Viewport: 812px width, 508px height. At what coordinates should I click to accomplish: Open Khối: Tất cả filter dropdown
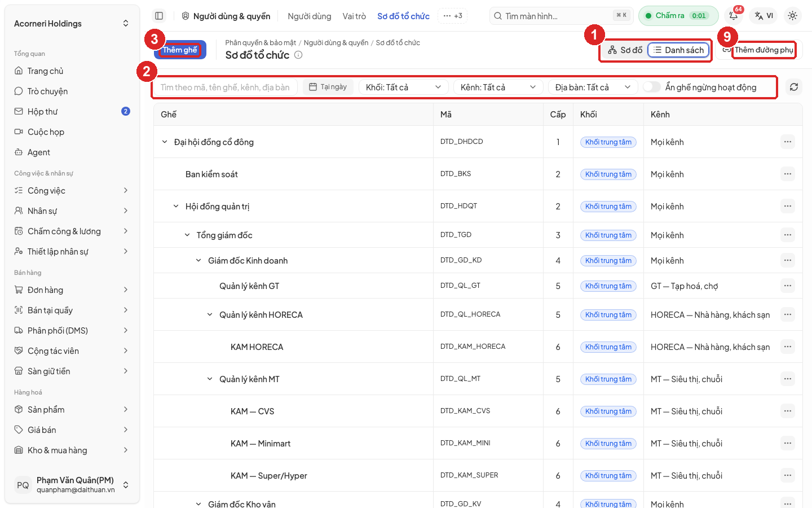(404, 87)
